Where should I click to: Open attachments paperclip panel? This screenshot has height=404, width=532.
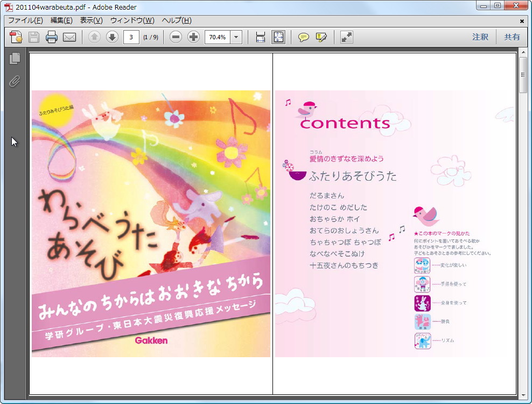[x=15, y=81]
